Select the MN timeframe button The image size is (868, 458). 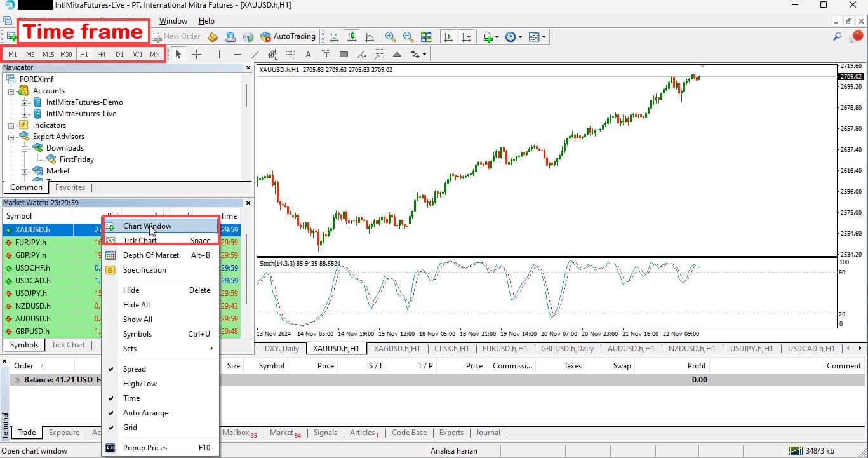(155, 54)
